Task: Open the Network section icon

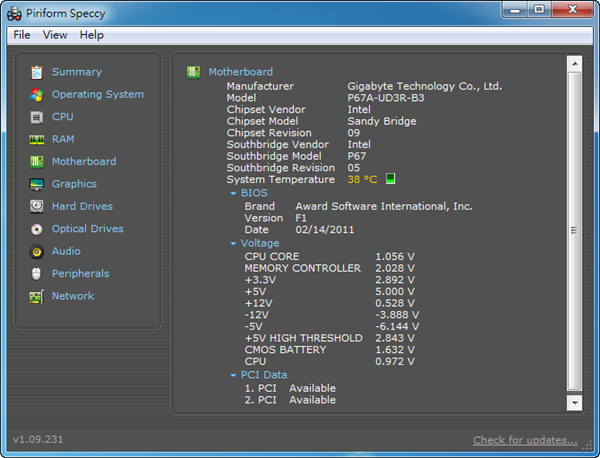Action: point(37,297)
